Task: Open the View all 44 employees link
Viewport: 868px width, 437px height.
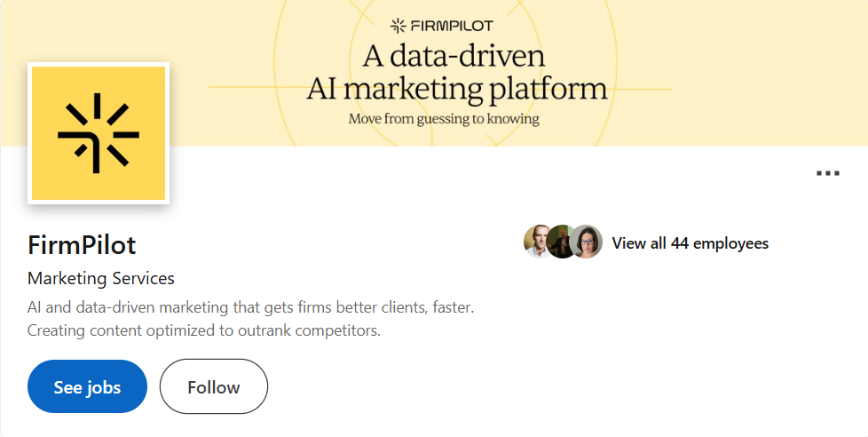Action: tap(690, 243)
